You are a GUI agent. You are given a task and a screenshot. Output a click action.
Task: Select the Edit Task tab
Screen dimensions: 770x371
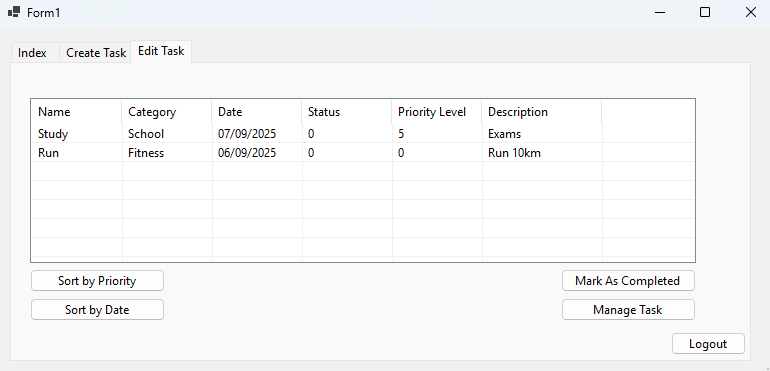coord(161,51)
